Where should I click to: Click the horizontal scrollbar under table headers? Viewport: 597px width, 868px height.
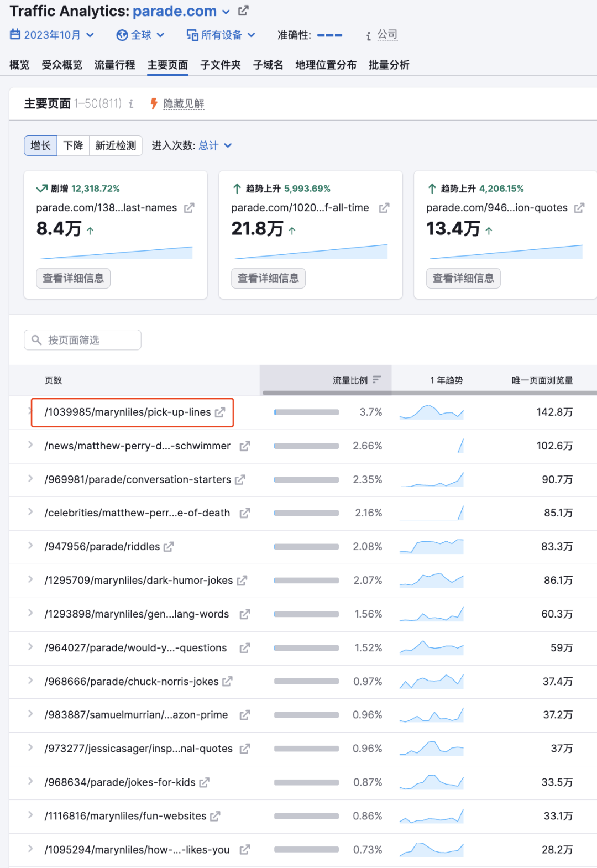click(x=430, y=393)
